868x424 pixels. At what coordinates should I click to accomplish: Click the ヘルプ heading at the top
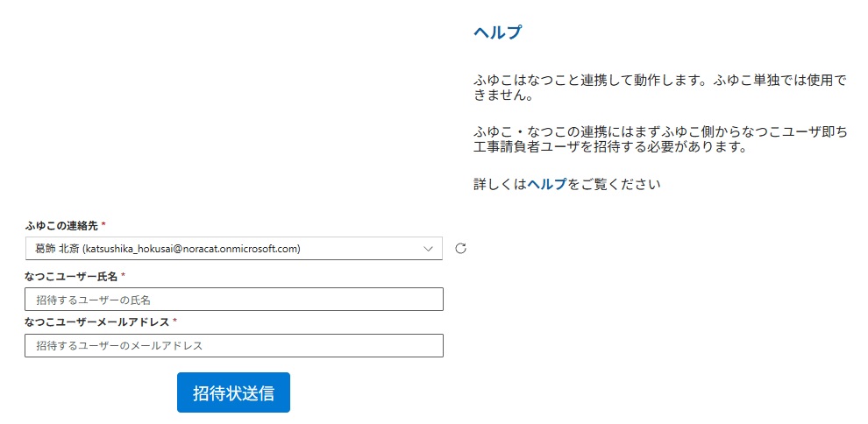[497, 33]
